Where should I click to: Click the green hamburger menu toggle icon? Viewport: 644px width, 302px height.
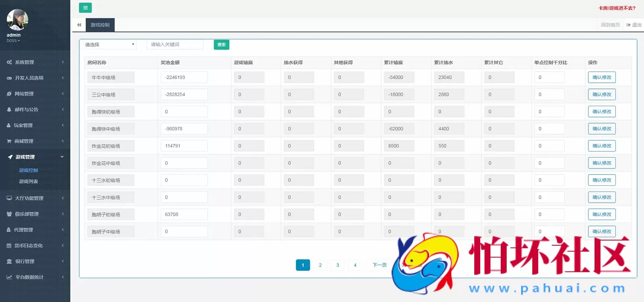click(x=85, y=8)
